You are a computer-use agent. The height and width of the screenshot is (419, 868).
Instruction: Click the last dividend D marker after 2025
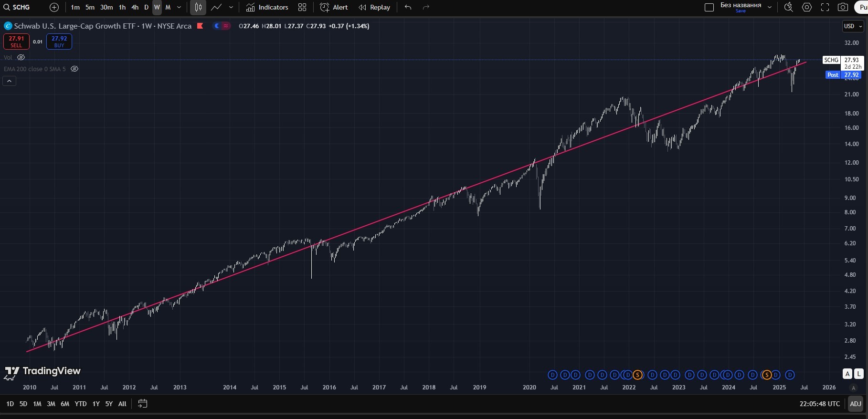point(790,375)
